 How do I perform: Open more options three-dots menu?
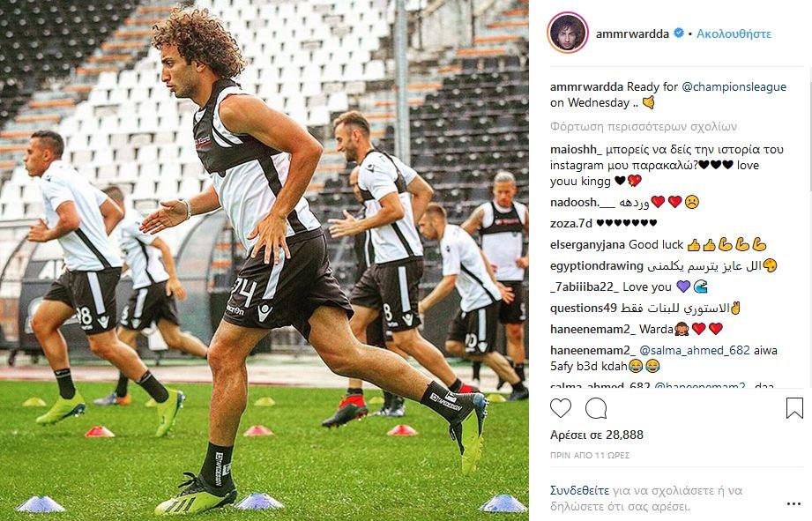793,503
